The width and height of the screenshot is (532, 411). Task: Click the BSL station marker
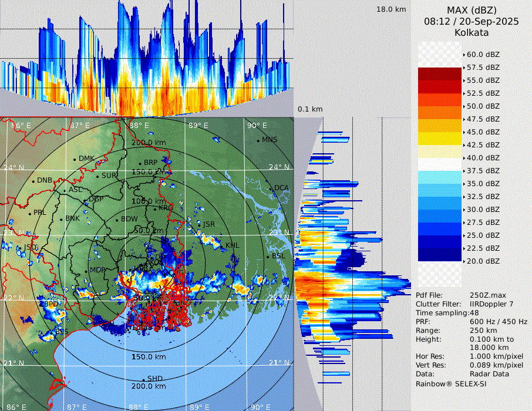267,257
